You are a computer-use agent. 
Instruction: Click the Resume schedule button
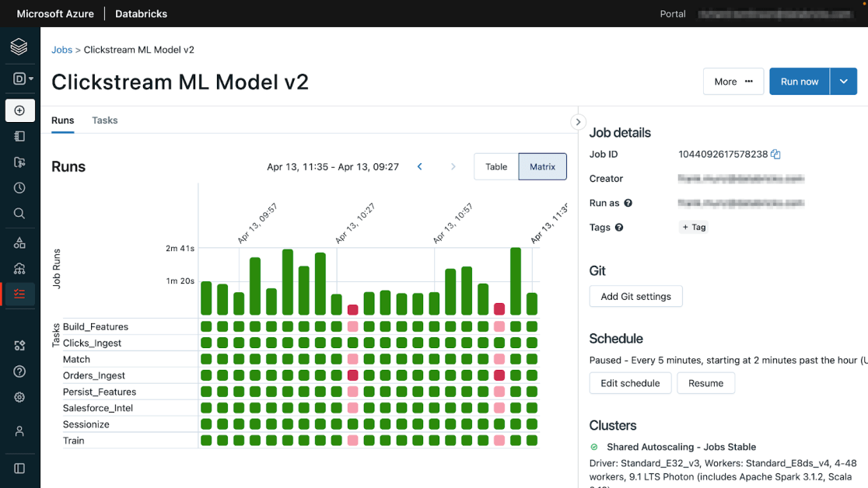pos(705,383)
